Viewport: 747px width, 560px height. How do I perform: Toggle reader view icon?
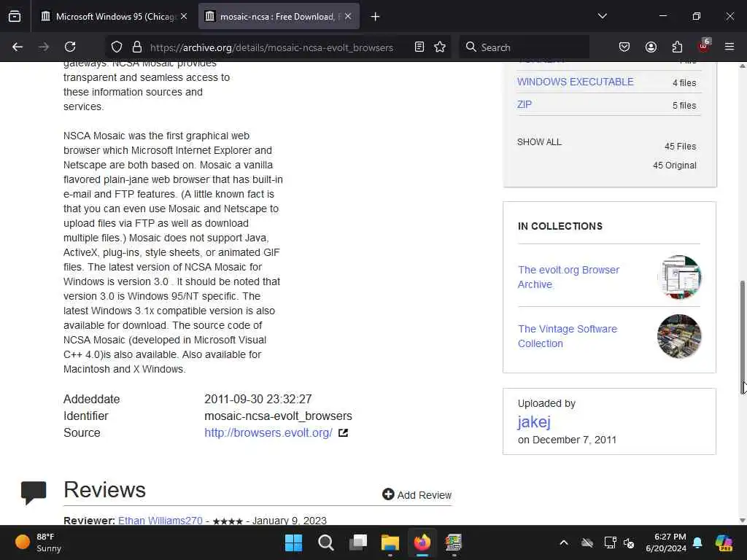tap(419, 47)
